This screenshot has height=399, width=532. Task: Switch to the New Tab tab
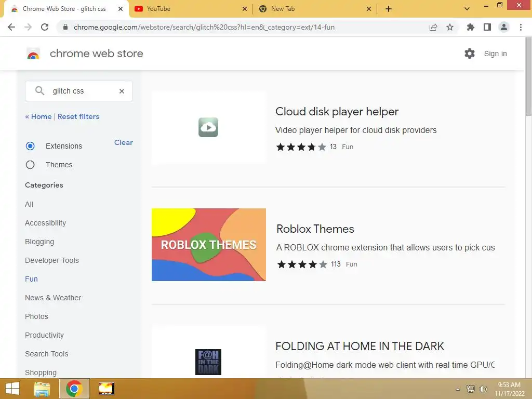[315, 9]
